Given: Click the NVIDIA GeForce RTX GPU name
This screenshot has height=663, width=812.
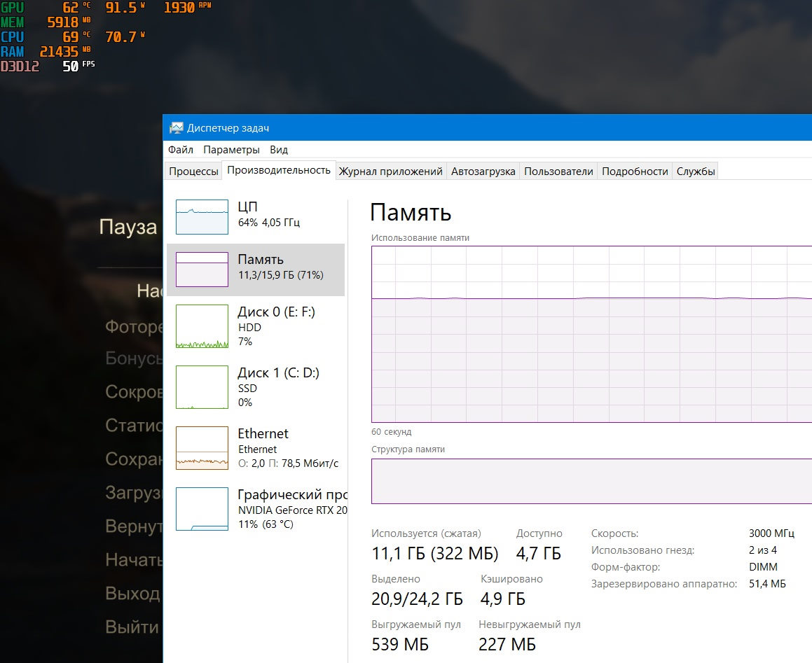Looking at the screenshot, I should (x=293, y=510).
